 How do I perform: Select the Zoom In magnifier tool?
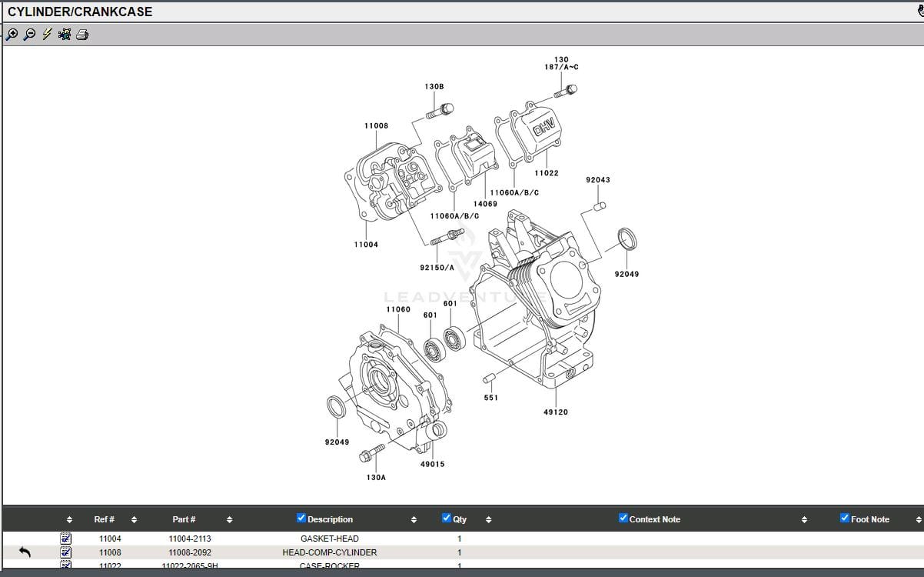point(12,34)
